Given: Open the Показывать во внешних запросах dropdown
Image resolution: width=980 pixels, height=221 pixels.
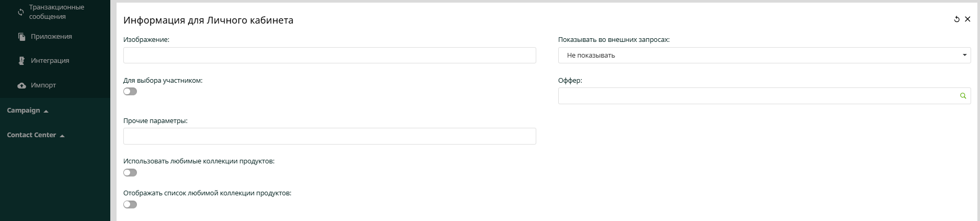Looking at the screenshot, I should pos(764,55).
